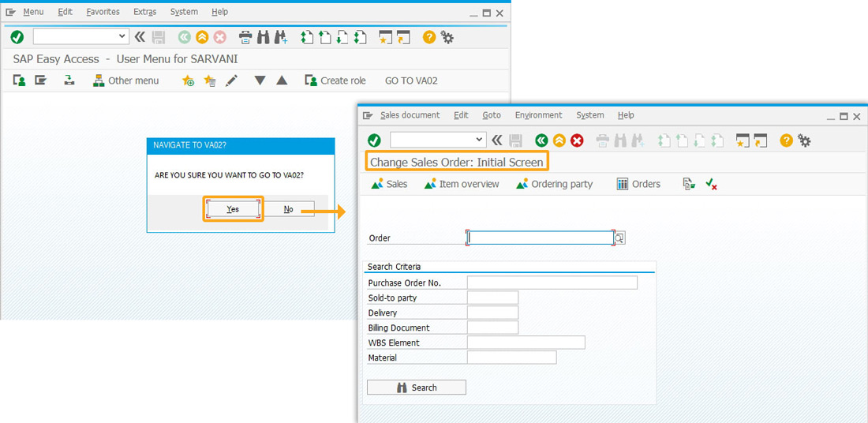The width and height of the screenshot is (868, 423).
Task: Click orange Exit up-arrow icon in SAP Easy Access window
Action: tap(202, 37)
